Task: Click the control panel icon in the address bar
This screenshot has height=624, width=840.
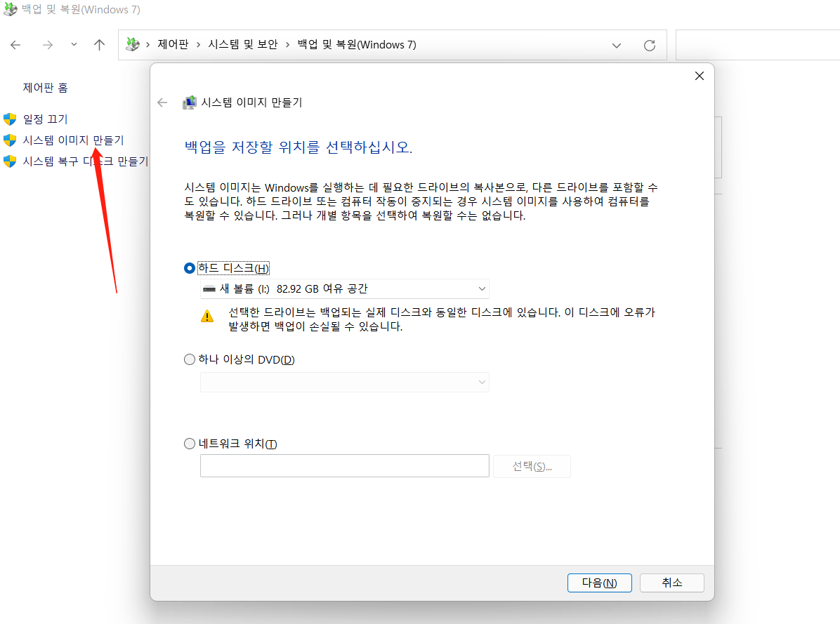Action: (x=133, y=44)
